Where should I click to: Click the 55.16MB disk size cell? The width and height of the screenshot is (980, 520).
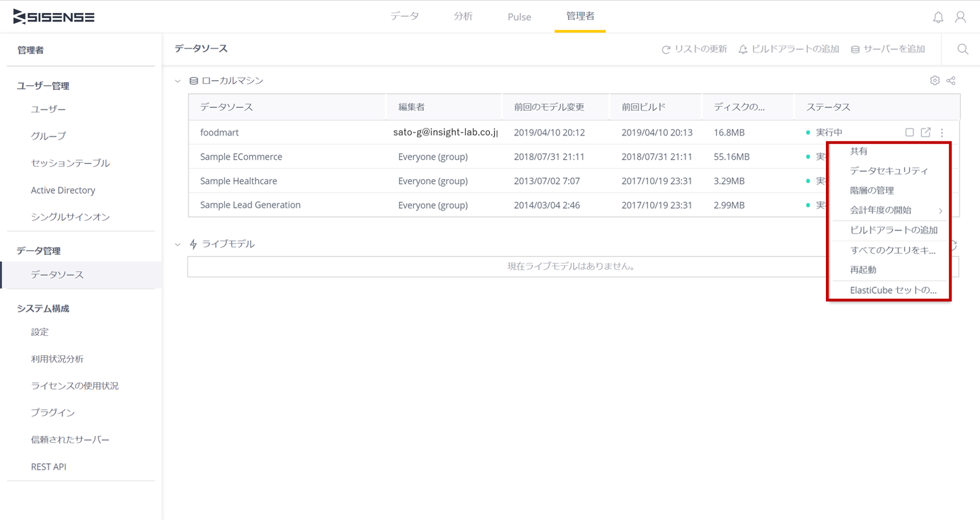click(732, 157)
